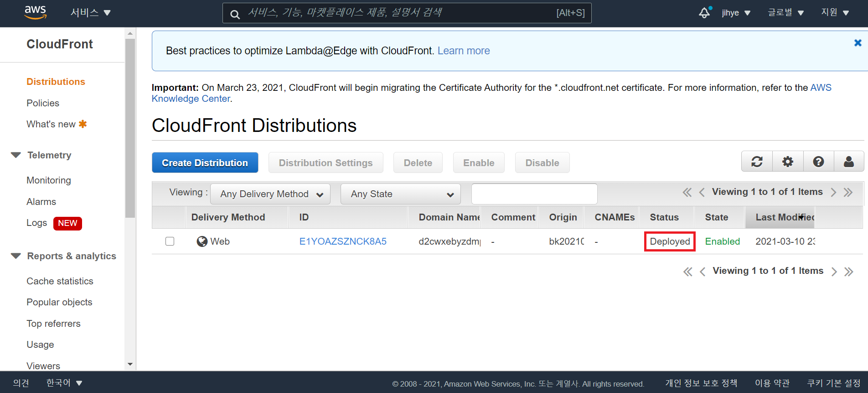Go to first page in bottom pager

pos(688,272)
